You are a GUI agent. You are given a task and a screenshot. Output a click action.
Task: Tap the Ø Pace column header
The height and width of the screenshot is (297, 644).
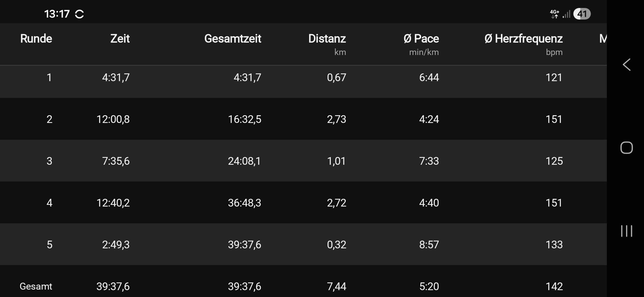(421, 39)
